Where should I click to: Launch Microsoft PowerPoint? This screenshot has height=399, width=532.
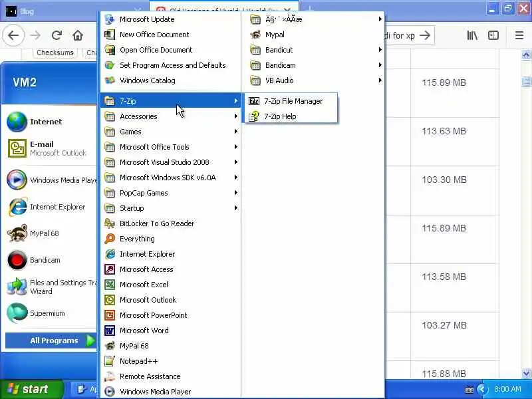coord(171,315)
